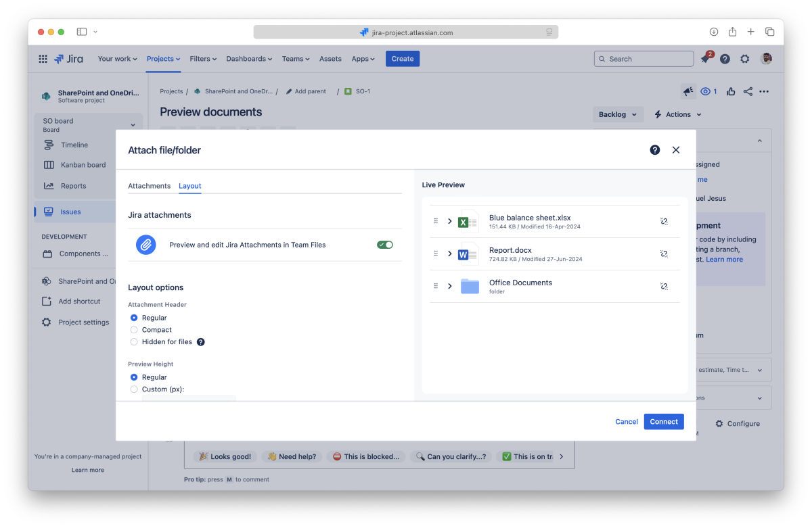Open the Jira app switcher grid
Screen dimensions: 812x528
point(43,59)
